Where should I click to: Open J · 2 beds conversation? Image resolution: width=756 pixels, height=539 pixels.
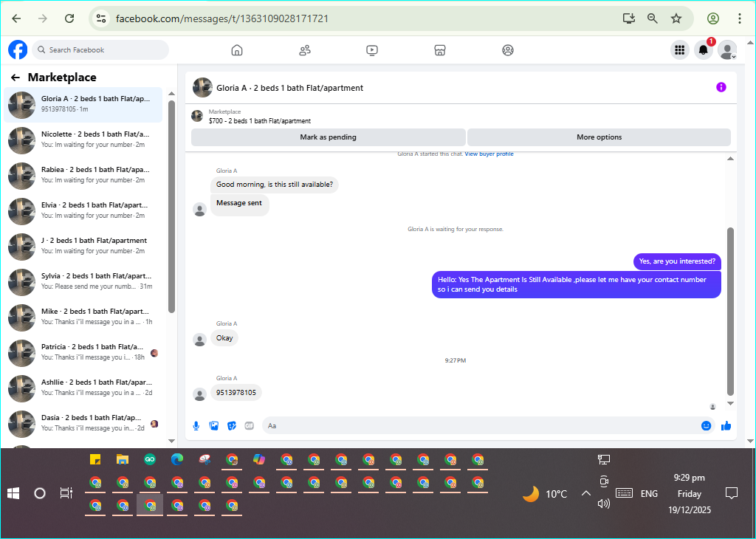click(83, 247)
